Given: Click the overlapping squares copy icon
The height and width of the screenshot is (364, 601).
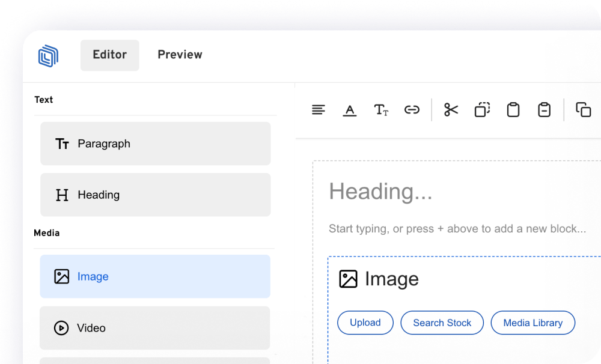Looking at the screenshot, I should [584, 109].
